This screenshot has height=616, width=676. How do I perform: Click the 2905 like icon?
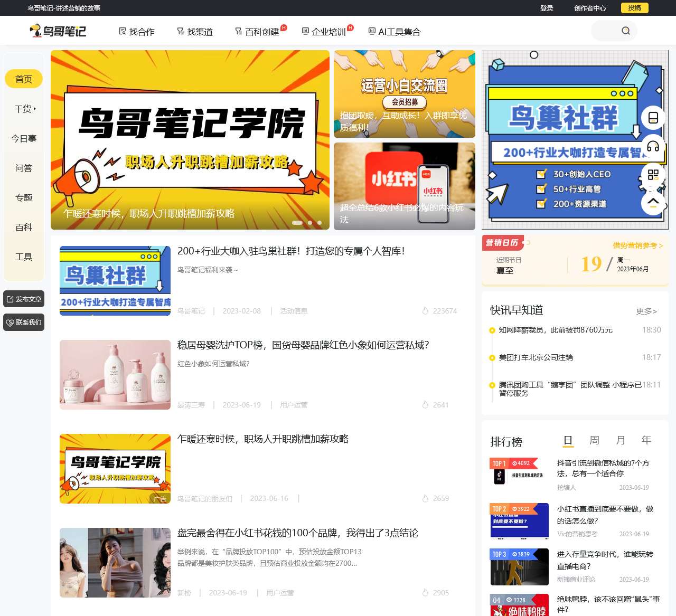425,593
